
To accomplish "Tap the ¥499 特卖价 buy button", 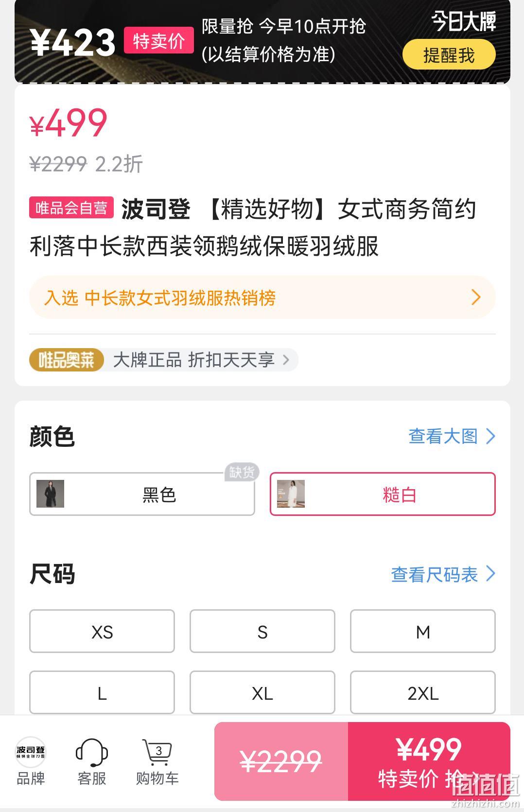I will [429, 761].
